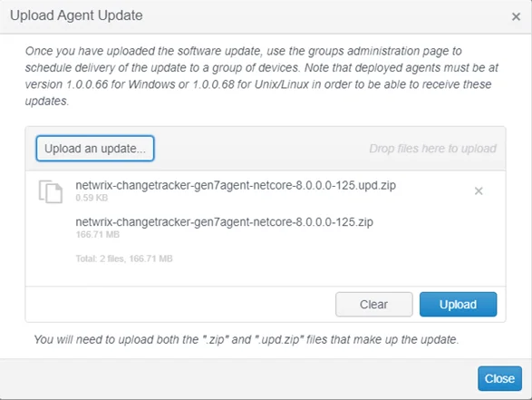Click empty space below the file totals
Image resolution: width=532 pixels, height=400 pixels.
pyautogui.click(x=265, y=275)
